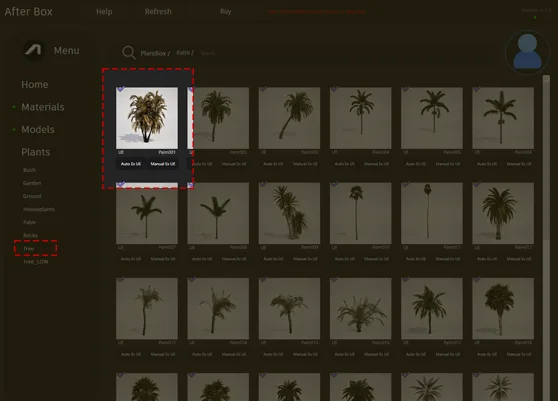Image resolution: width=558 pixels, height=401 pixels.
Task: Select the Tree plant category
Action: click(x=28, y=248)
